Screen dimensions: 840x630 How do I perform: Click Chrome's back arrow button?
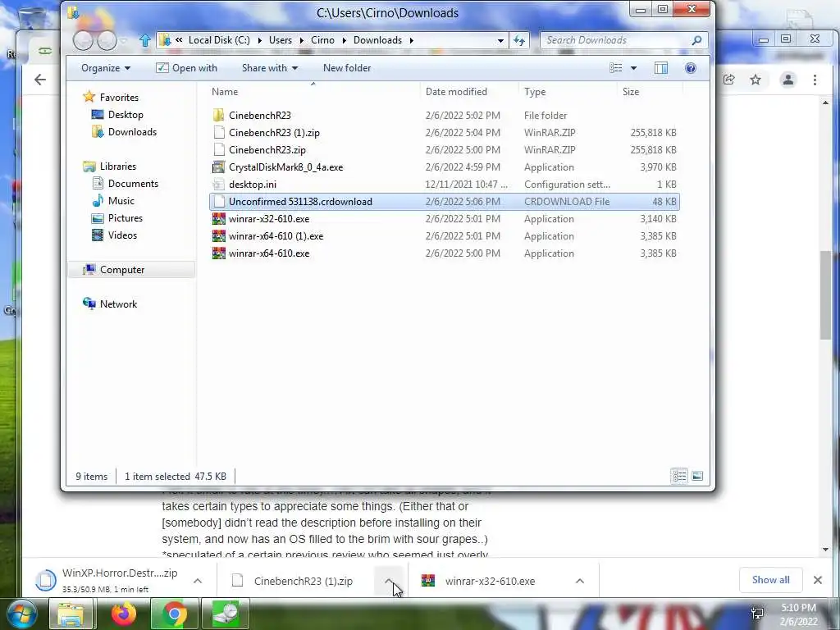tap(40, 80)
